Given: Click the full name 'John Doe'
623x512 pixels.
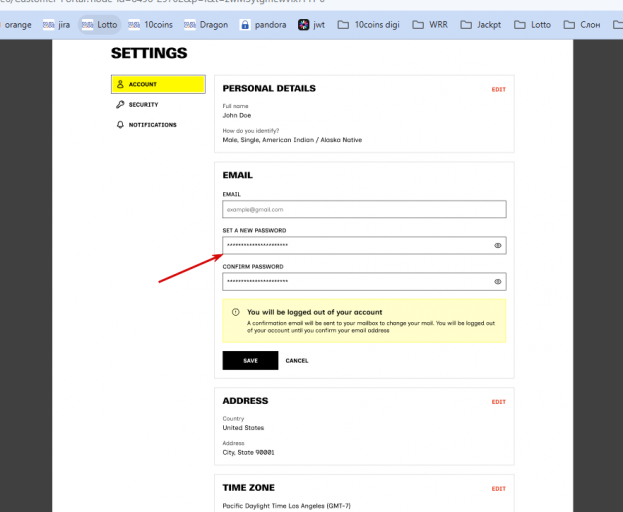Looking at the screenshot, I should [x=237, y=115].
